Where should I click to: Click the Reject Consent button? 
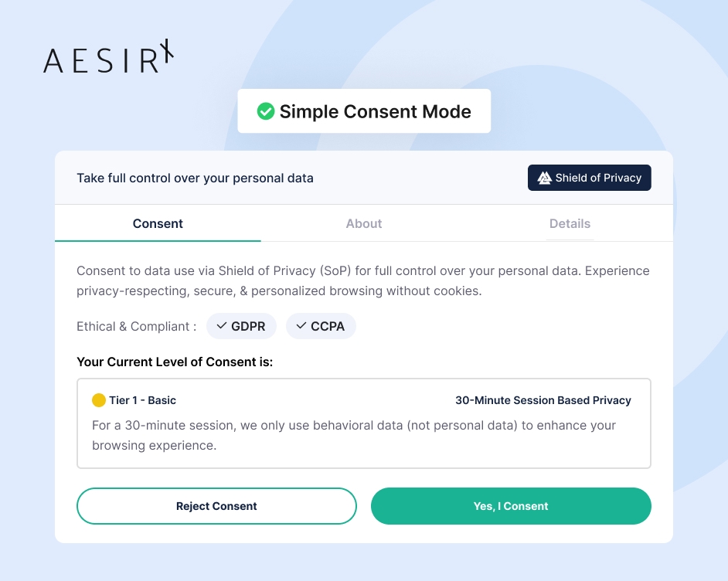(x=216, y=506)
